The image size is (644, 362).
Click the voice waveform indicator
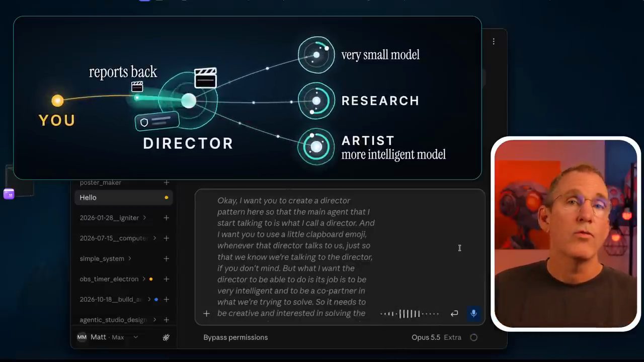pos(410,314)
